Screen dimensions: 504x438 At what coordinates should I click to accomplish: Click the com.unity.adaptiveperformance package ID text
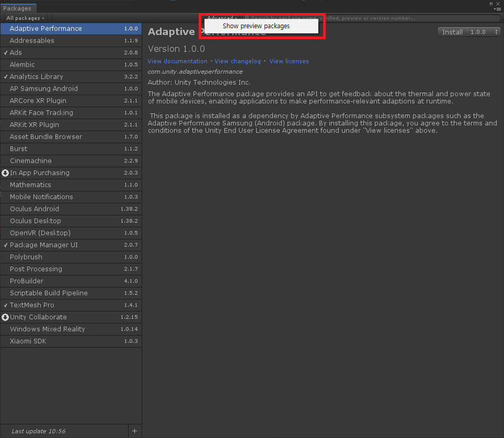click(x=195, y=72)
